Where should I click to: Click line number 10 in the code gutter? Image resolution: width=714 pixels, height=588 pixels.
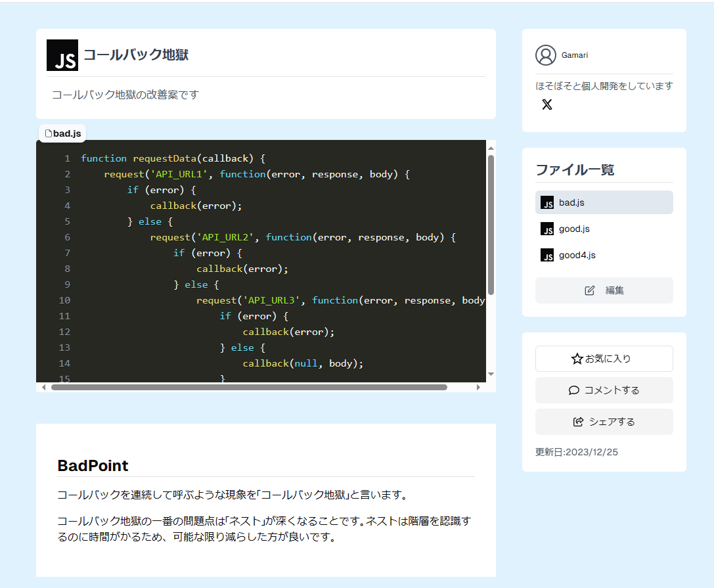tap(64, 301)
